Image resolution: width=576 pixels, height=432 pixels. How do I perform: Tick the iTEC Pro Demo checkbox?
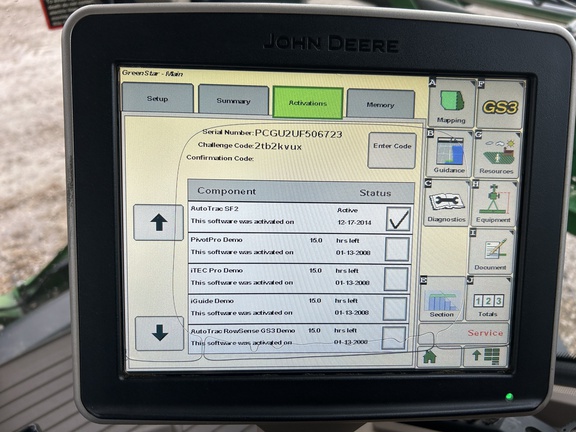click(x=396, y=279)
